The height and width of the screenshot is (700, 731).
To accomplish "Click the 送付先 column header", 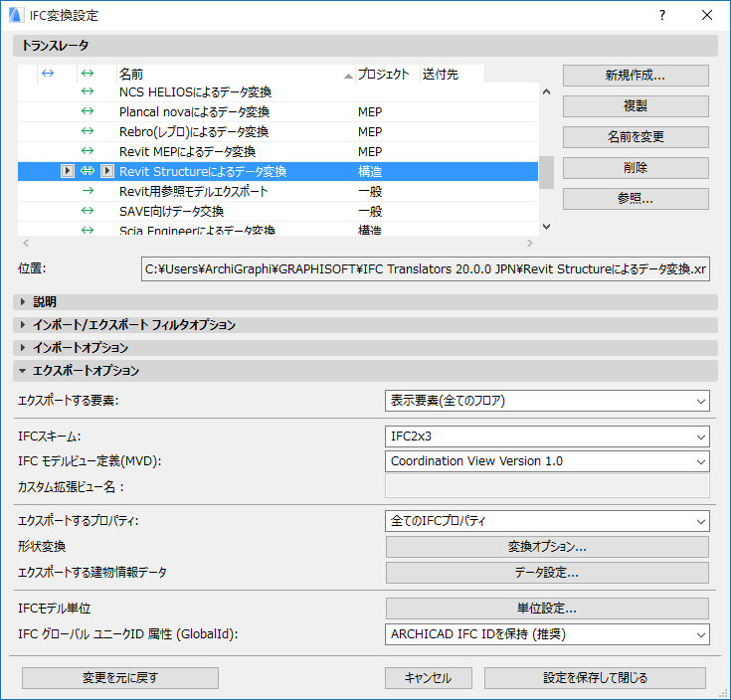I will point(453,74).
